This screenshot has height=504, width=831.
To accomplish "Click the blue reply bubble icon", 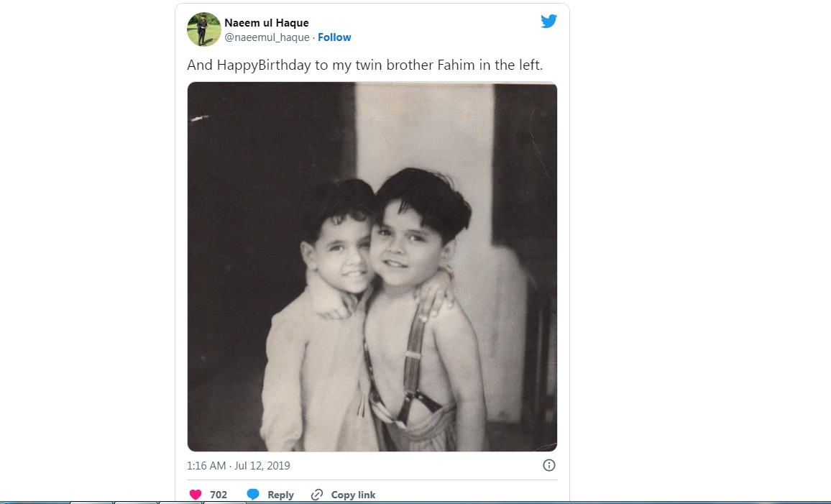I will tap(253, 495).
